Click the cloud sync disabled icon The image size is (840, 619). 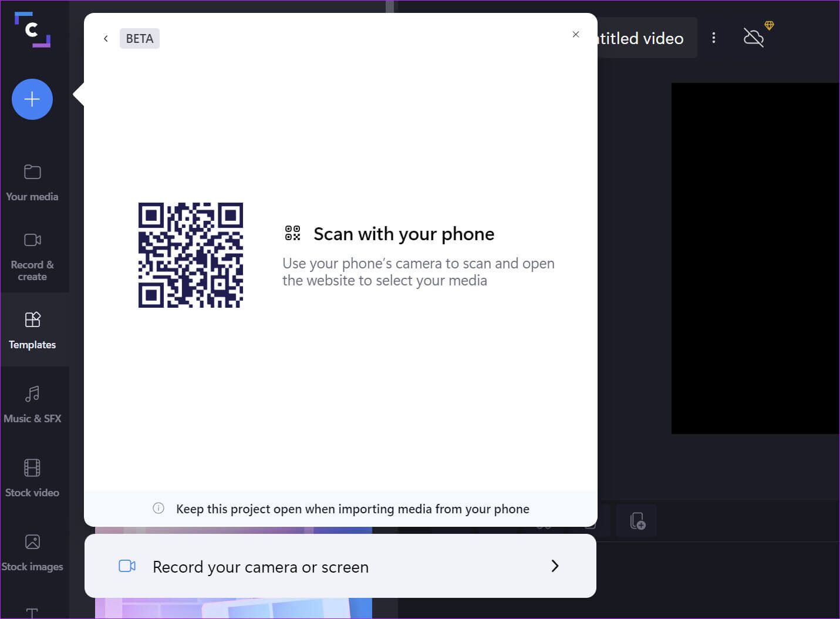[753, 38]
